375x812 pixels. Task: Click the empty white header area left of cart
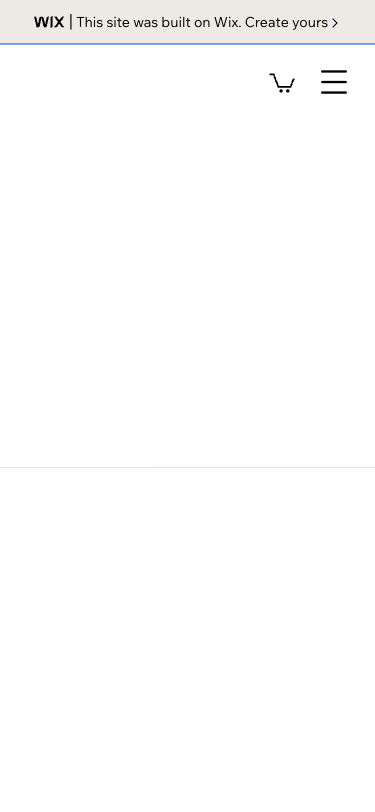point(129,82)
